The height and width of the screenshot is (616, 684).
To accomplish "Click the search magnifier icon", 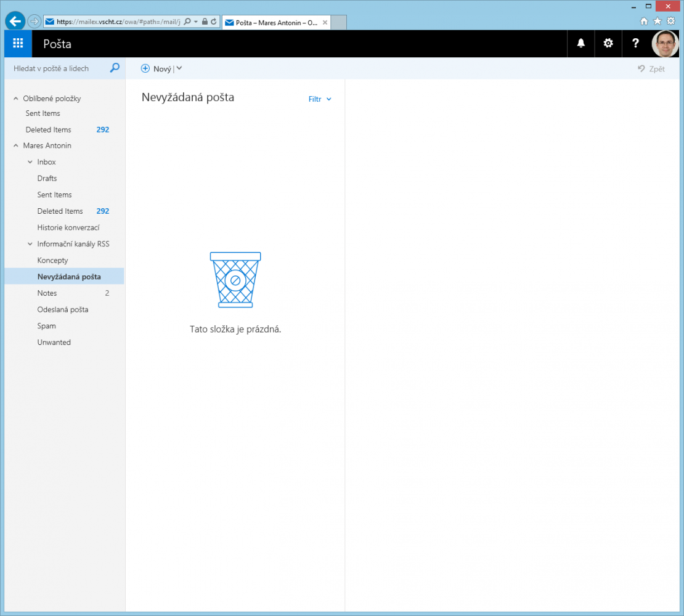I will (x=115, y=68).
